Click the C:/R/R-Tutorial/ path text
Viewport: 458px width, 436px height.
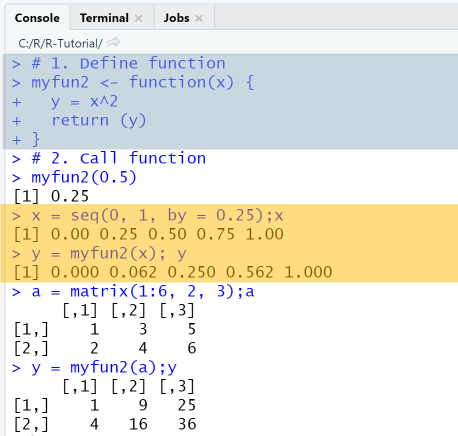click(60, 43)
